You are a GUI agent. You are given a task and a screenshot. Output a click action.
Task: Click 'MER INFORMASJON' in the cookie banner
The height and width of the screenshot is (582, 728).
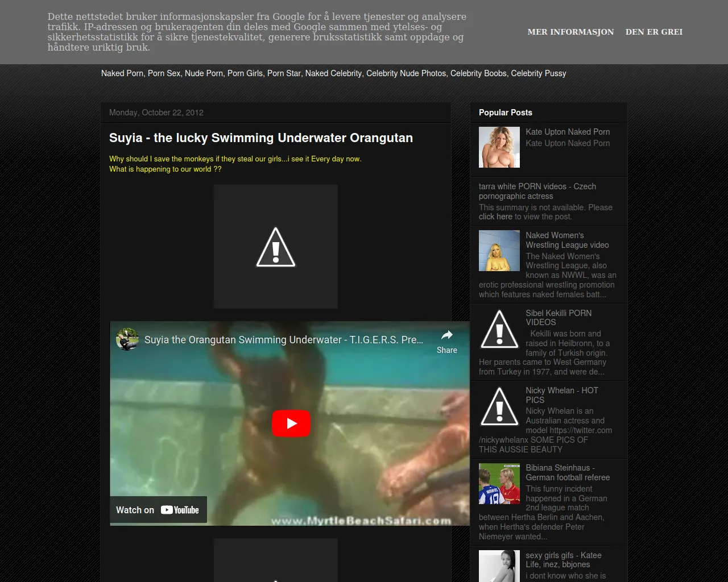coord(570,32)
